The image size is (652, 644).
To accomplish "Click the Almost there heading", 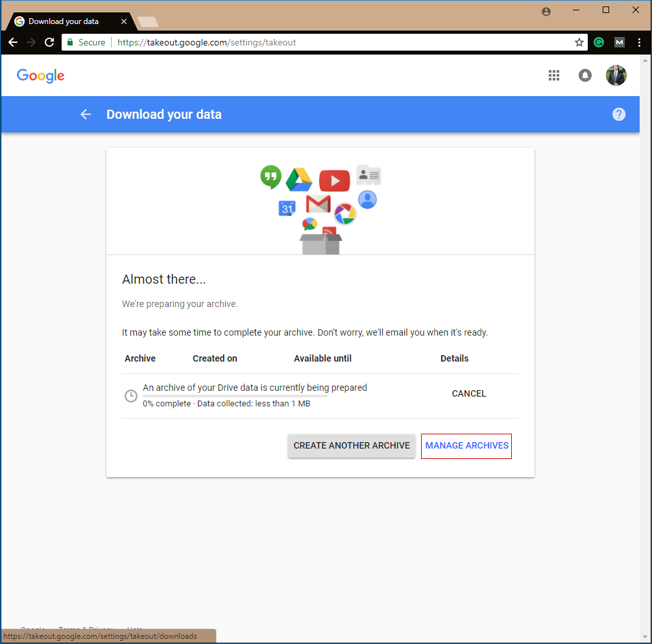I will click(x=164, y=279).
